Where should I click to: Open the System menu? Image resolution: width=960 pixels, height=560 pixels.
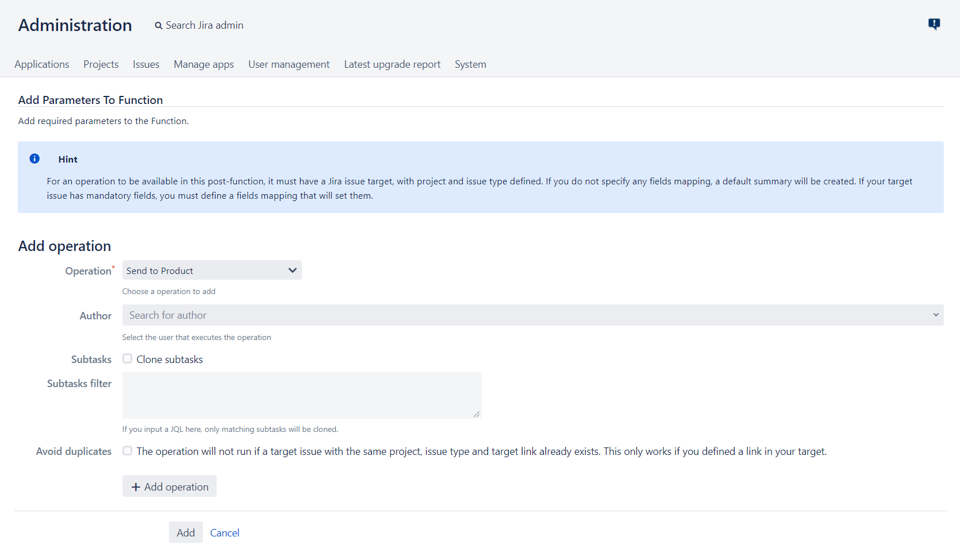[470, 64]
